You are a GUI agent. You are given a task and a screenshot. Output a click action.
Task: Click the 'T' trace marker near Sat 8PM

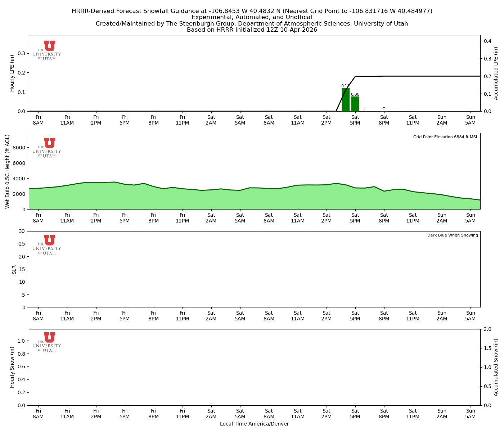pyautogui.click(x=384, y=108)
